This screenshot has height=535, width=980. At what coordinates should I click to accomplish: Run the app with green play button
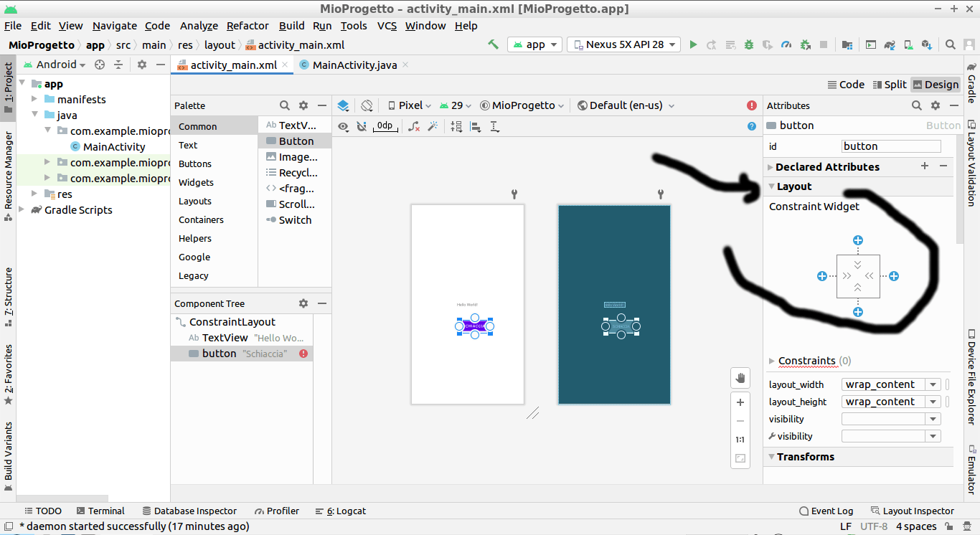pyautogui.click(x=693, y=44)
